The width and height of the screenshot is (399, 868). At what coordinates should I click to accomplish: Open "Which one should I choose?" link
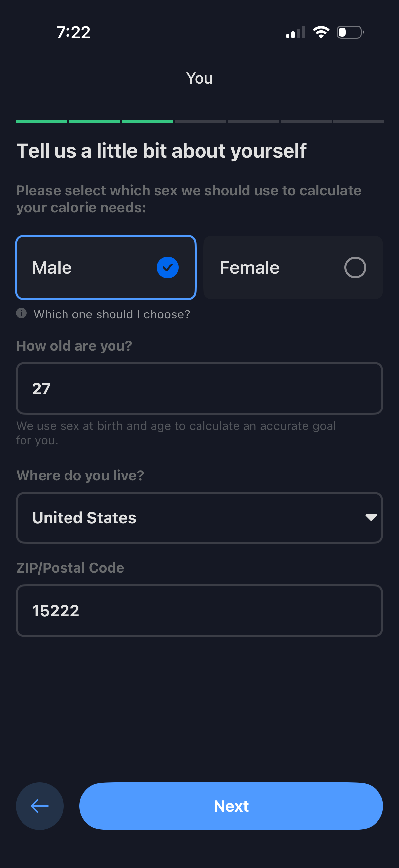(112, 314)
